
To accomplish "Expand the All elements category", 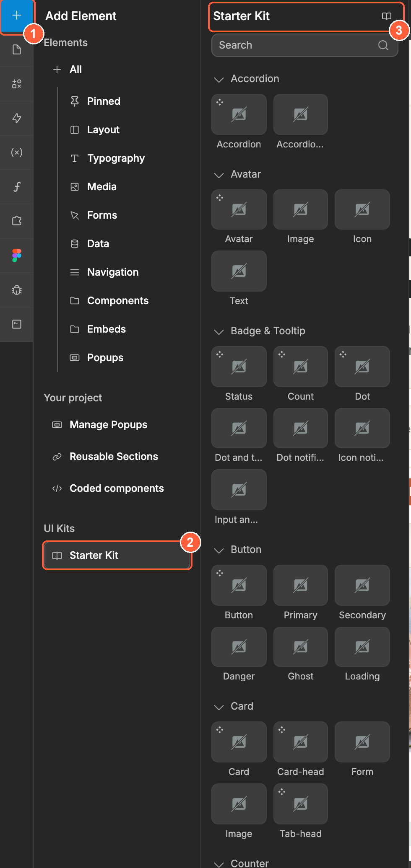I will [67, 70].
